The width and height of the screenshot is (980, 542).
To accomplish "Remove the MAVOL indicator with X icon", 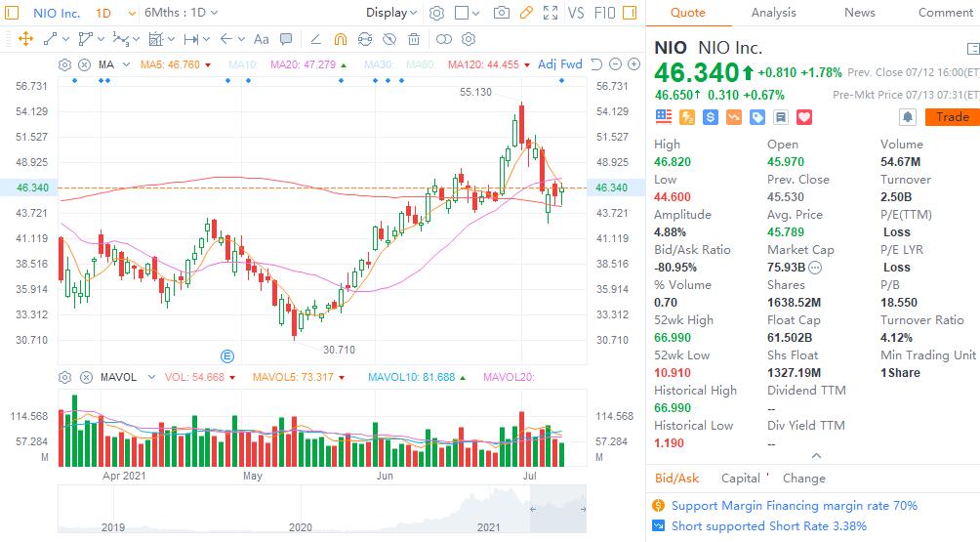I will 85,377.
